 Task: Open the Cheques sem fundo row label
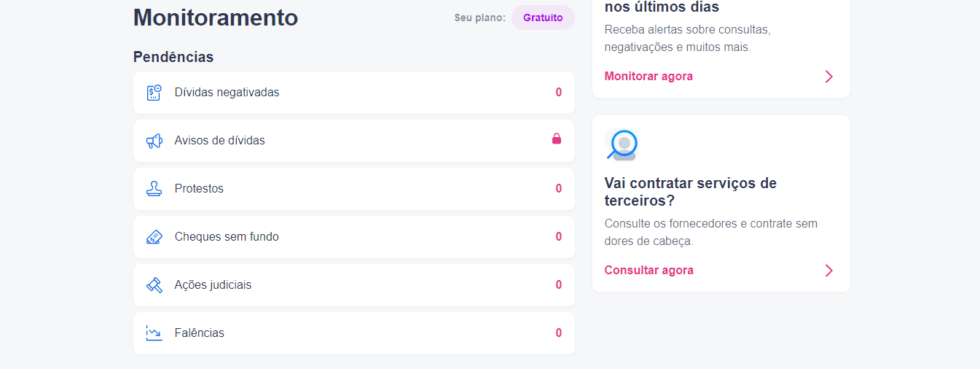point(227,237)
